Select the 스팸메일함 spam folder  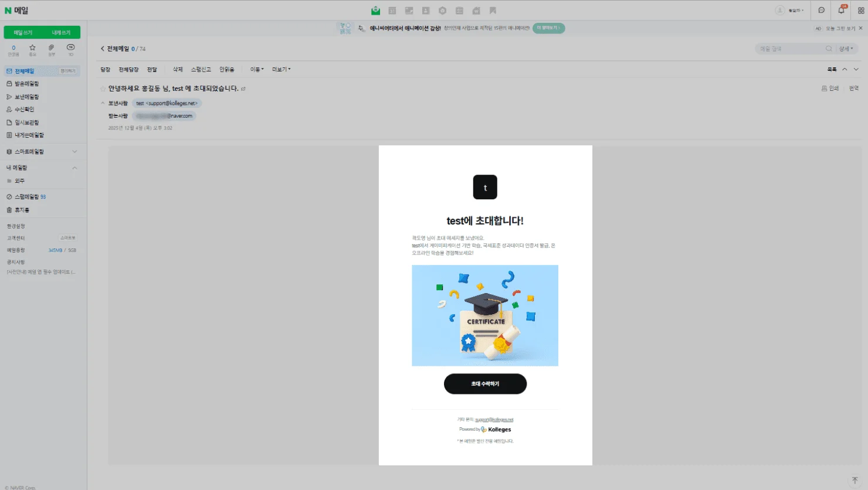click(26, 197)
